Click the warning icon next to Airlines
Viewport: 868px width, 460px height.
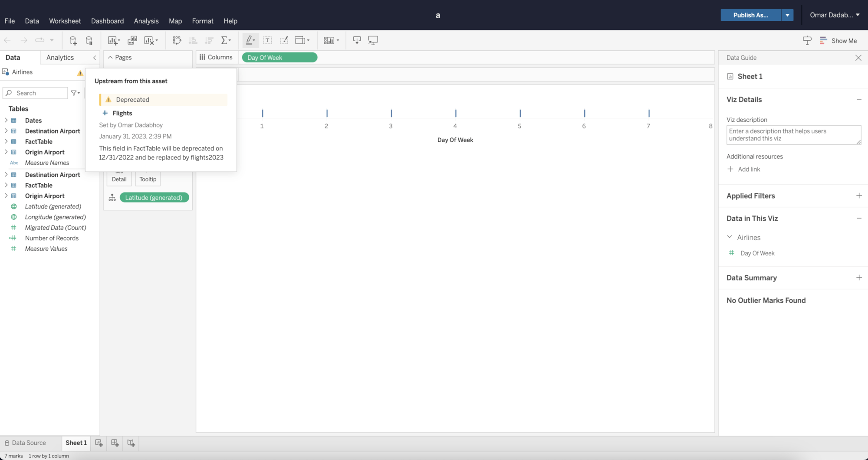coord(80,73)
